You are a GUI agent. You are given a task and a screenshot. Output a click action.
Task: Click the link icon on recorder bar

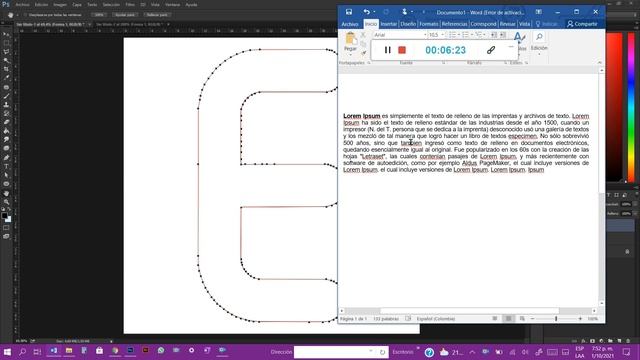pyautogui.click(x=491, y=50)
